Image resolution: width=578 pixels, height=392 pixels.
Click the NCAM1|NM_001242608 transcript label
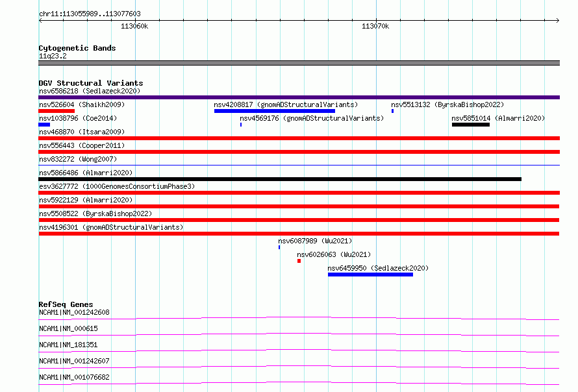pyautogui.click(x=74, y=312)
